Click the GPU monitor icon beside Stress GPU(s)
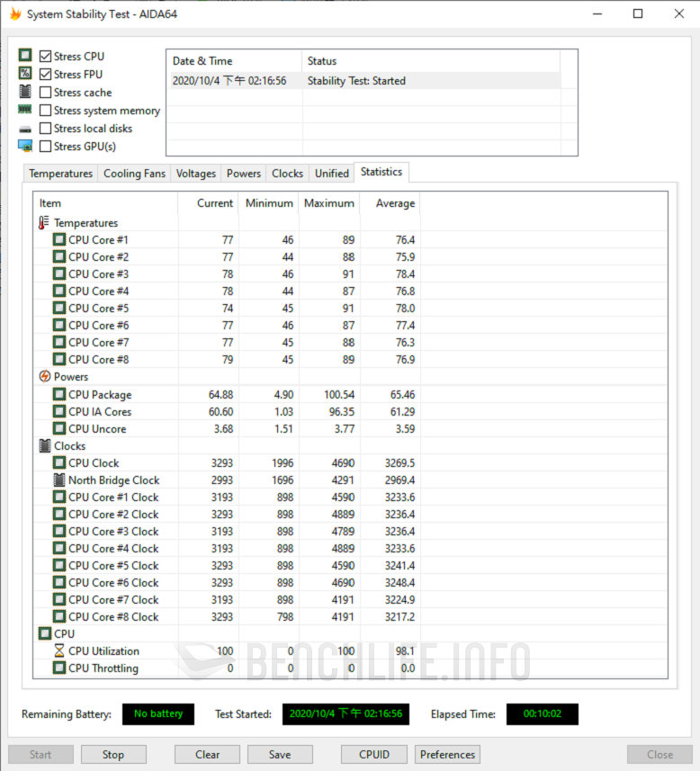Viewport: 700px width, 771px height. pos(25,147)
